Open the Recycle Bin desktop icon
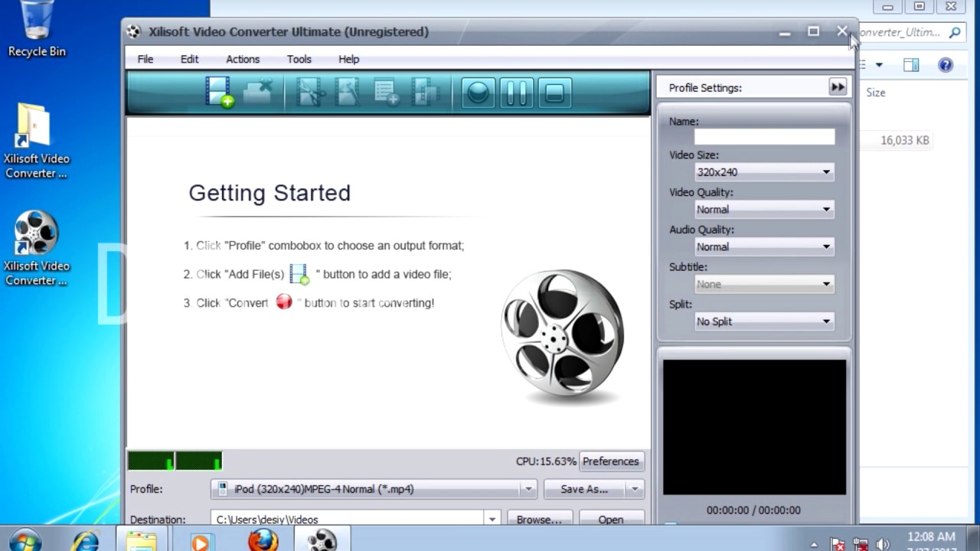Viewport: 980px width, 551px height. coord(37,31)
